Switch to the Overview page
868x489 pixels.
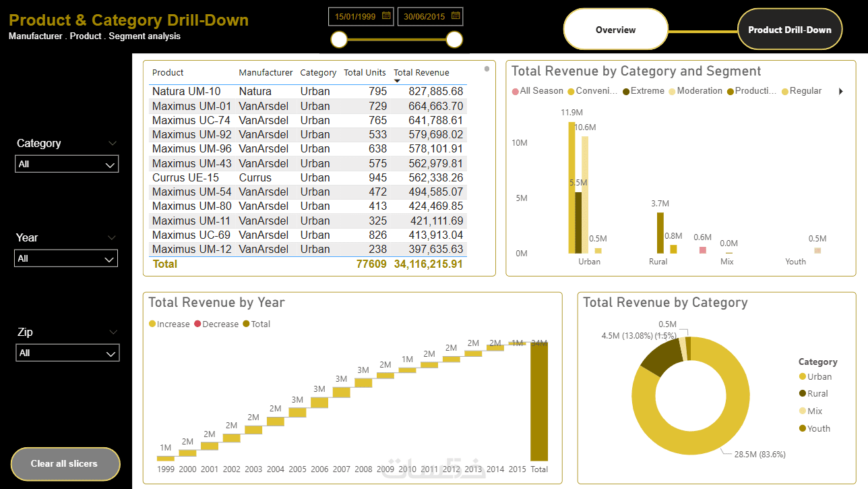click(x=615, y=30)
